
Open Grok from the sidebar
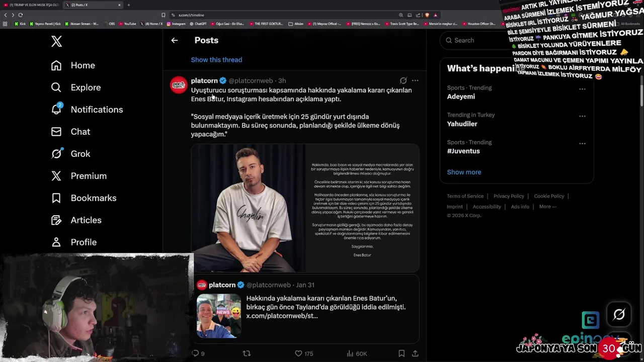[x=70, y=154]
